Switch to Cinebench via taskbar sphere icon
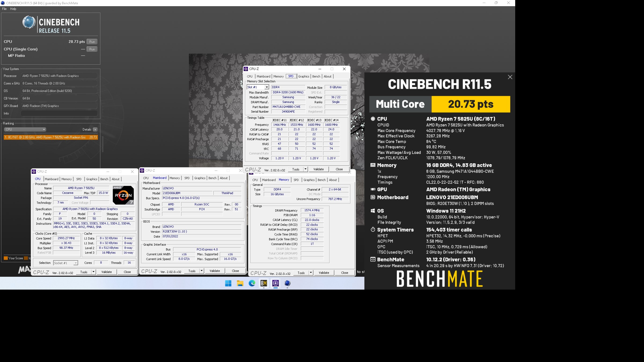Image resolution: width=644 pixels, height=362 pixels. tap(287, 283)
